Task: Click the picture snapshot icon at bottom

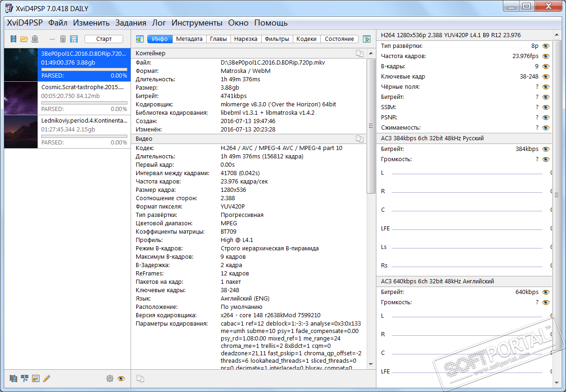Action: tap(35, 379)
